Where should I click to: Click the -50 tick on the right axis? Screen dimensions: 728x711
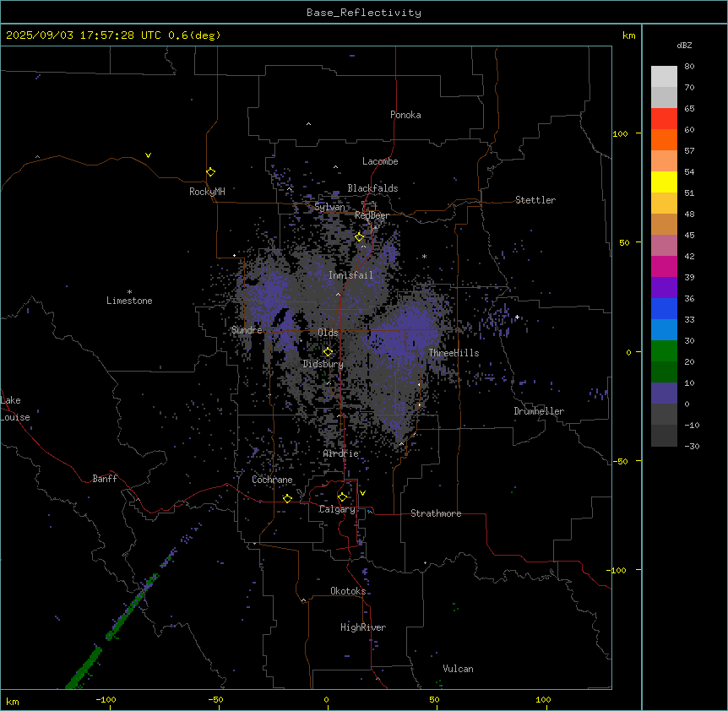click(620, 461)
